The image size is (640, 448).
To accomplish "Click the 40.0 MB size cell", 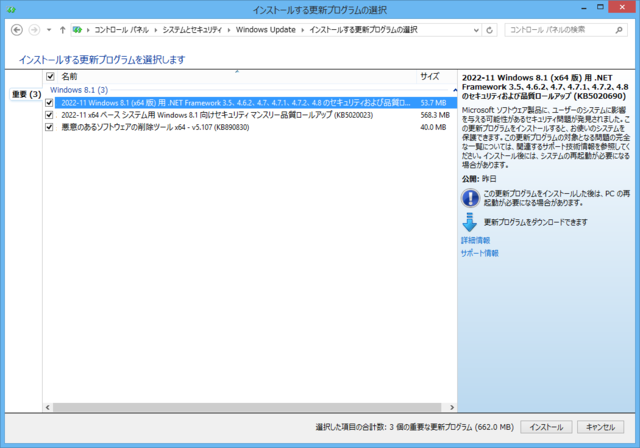I will [x=433, y=127].
